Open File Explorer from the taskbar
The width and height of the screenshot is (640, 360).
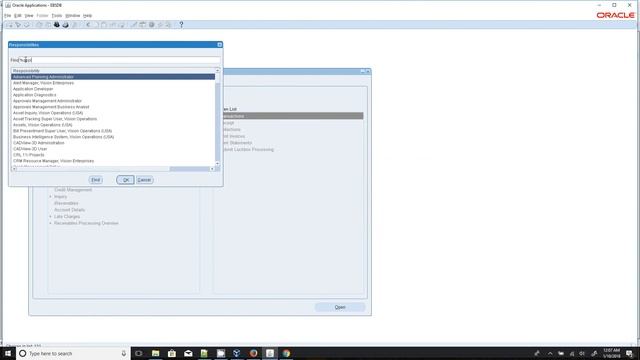pyautogui.click(x=156, y=353)
